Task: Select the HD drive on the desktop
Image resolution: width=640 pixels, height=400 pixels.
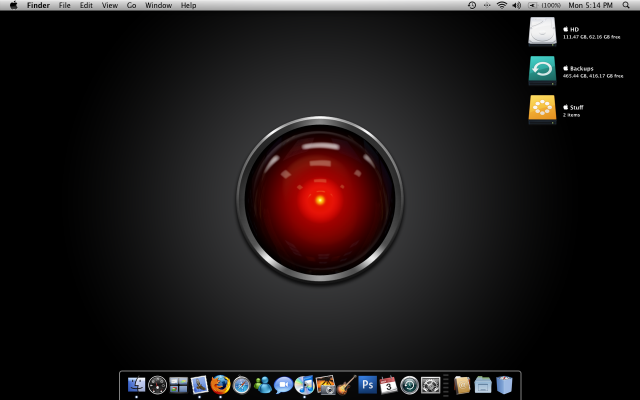Action: point(542,31)
